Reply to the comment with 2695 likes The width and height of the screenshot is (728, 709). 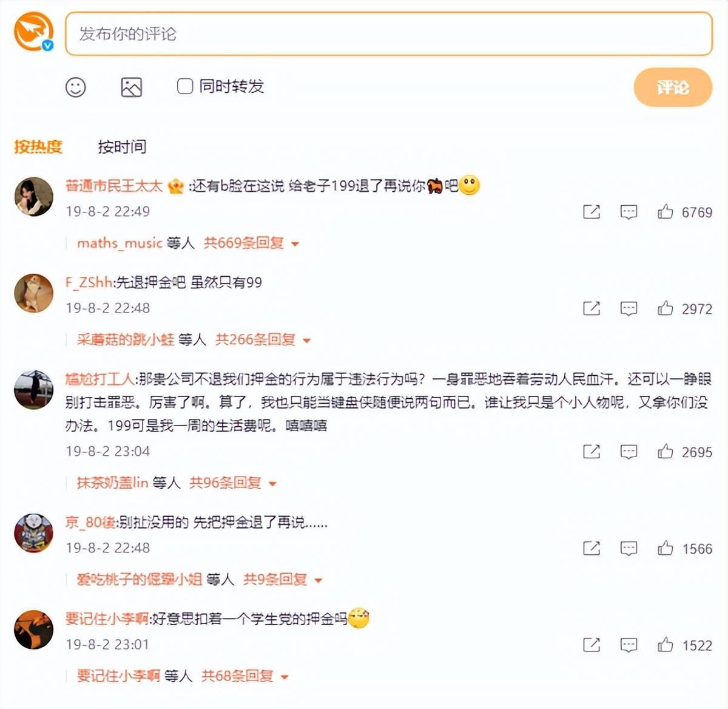[629, 452]
